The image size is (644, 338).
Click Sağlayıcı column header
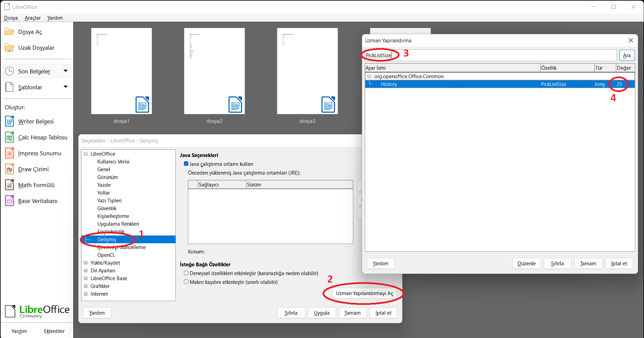point(222,184)
